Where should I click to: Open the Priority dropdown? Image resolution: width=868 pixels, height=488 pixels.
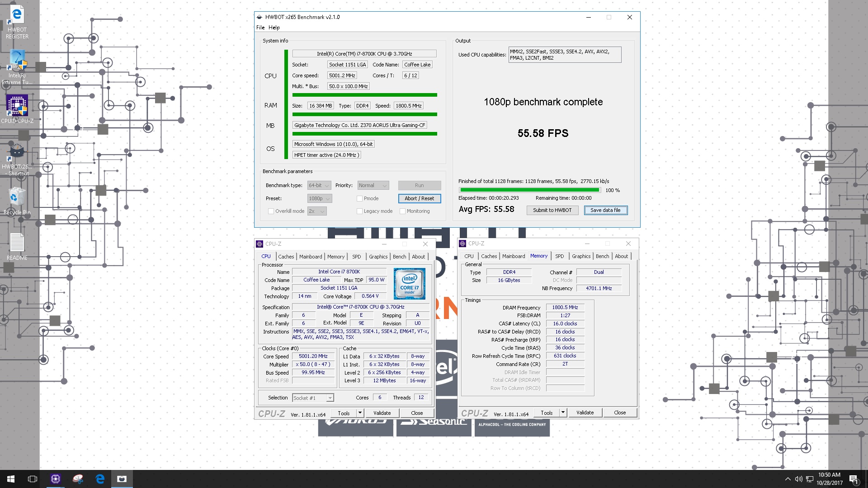[373, 185]
